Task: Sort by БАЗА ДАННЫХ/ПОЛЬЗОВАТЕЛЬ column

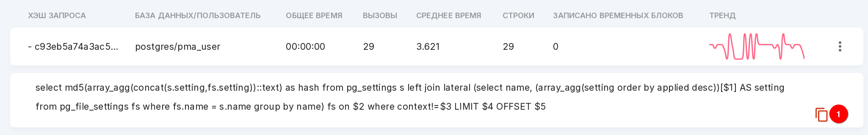Action: pyautogui.click(x=198, y=15)
